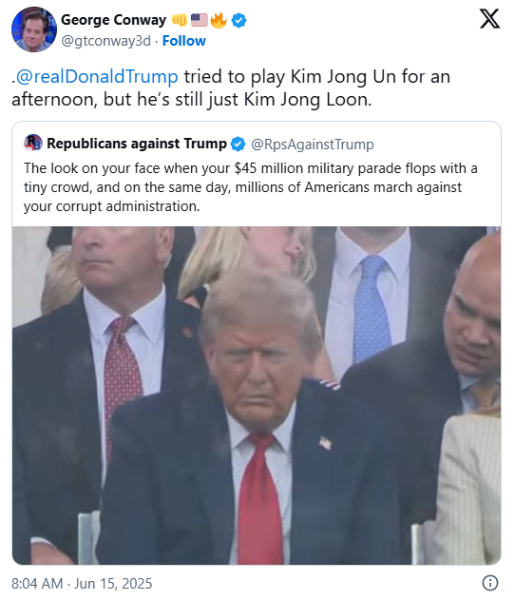The height and width of the screenshot is (600, 515).
Task: Open the 8:04 AM Jun 15, 2025 timestamp
Action: [x=82, y=584]
